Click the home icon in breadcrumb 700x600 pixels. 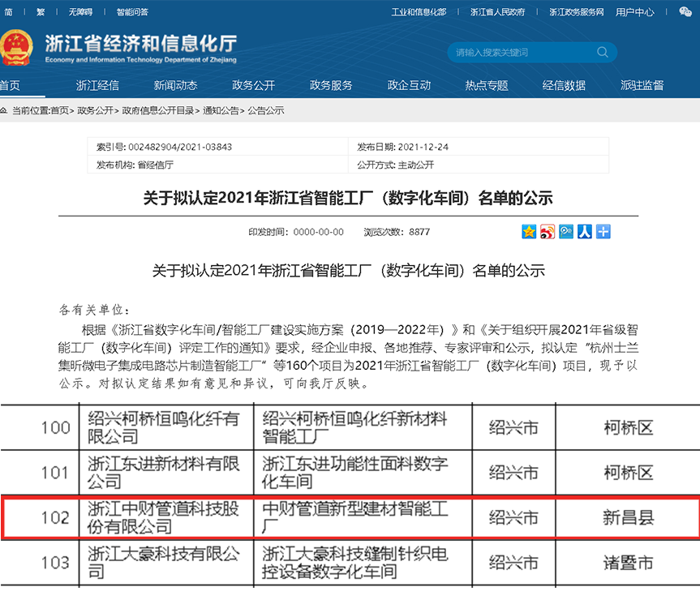[x=5, y=110]
